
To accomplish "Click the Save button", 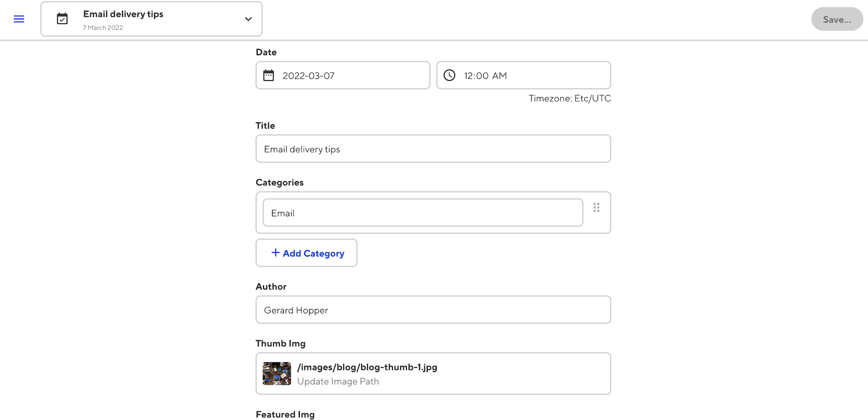I will (836, 19).
